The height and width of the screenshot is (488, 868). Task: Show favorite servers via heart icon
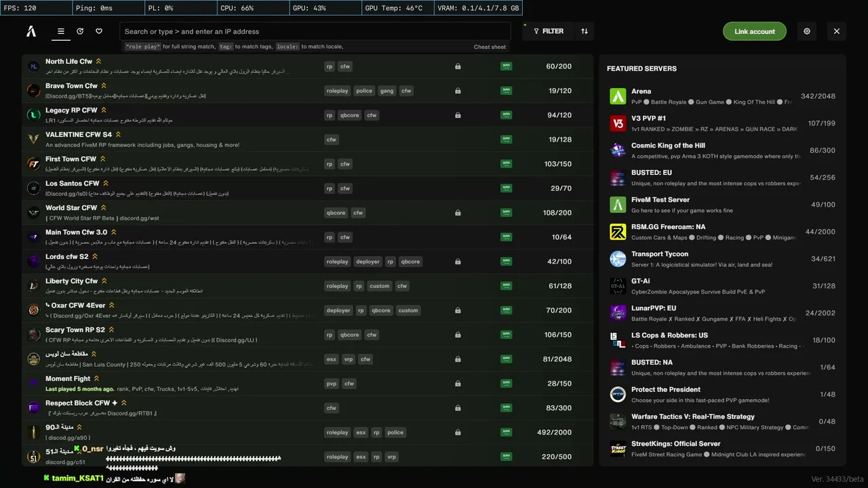[99, 31]
